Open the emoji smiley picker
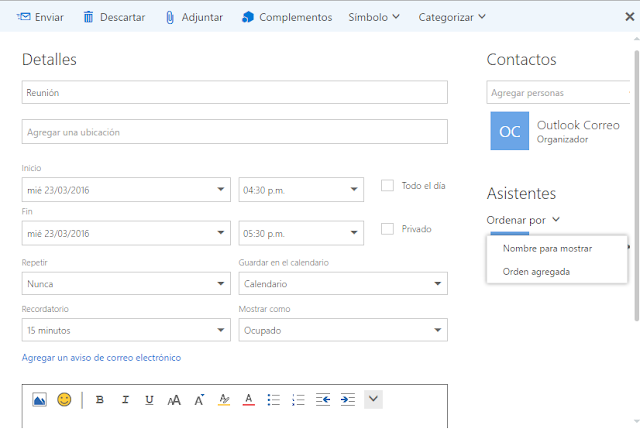640x432 pixels. click(64, 399)
